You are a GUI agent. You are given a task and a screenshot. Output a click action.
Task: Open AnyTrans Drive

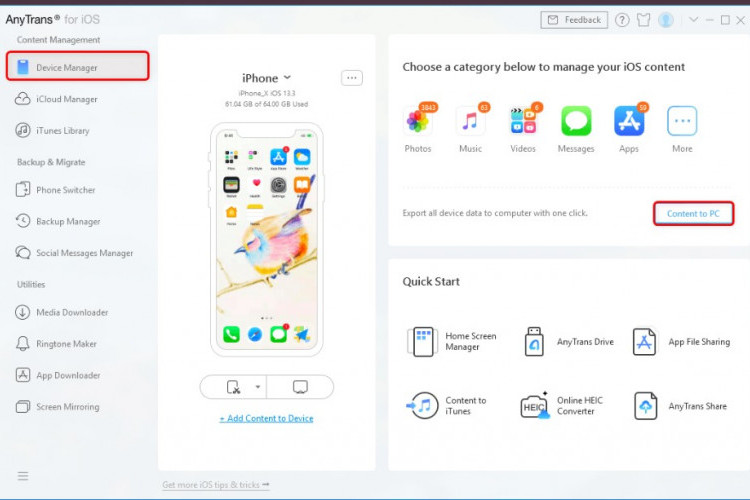pos(535,342)
